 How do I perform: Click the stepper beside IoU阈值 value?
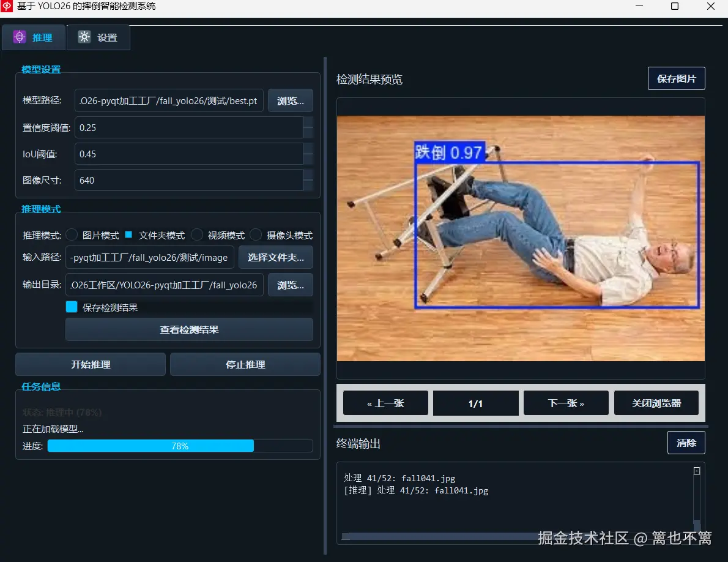pyautogui.click(x=308, y=154)
